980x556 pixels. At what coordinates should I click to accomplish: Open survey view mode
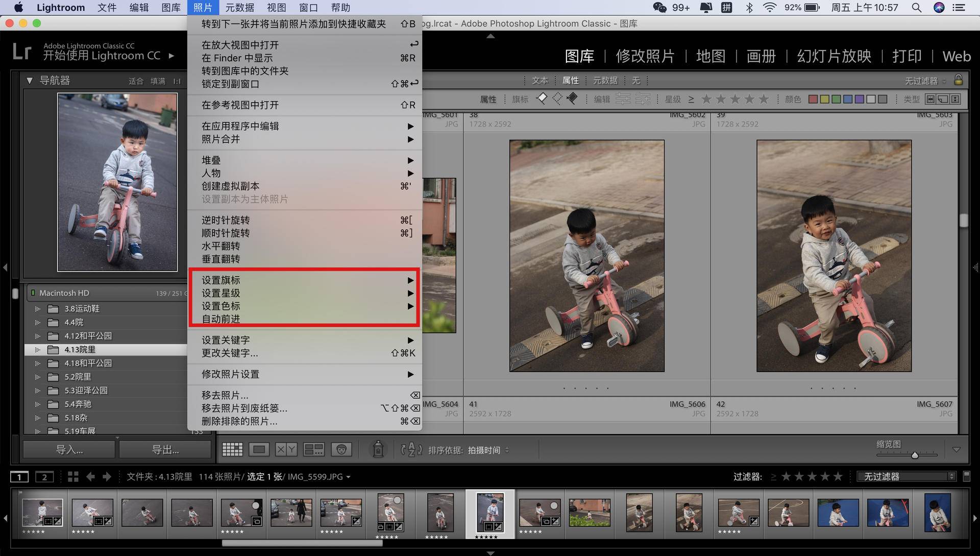tap(313, 449)
